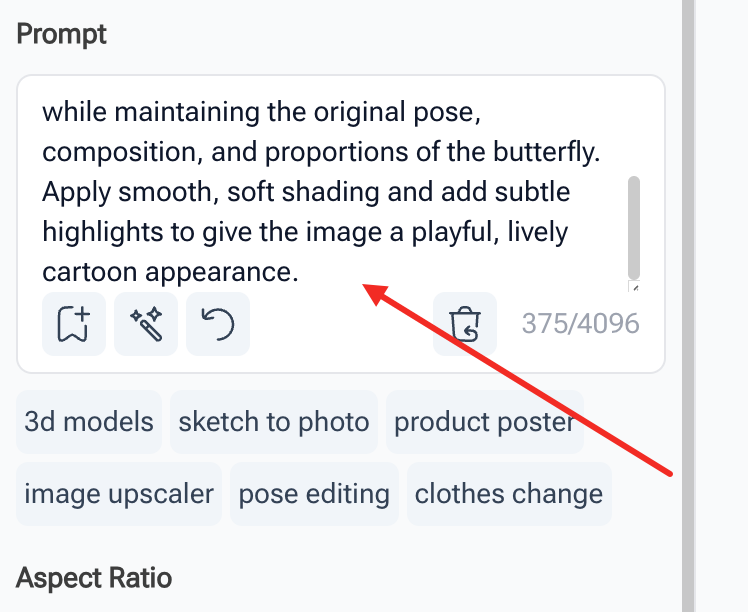Click the word "composition" in the prompt text
Screen dimensions: 748x612
[x=118, y=152]
